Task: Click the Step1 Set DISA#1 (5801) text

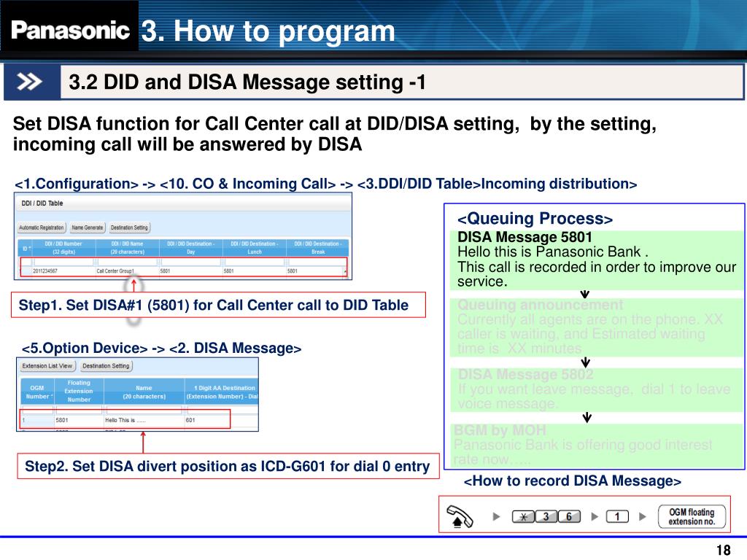Action: coord(214,305)
